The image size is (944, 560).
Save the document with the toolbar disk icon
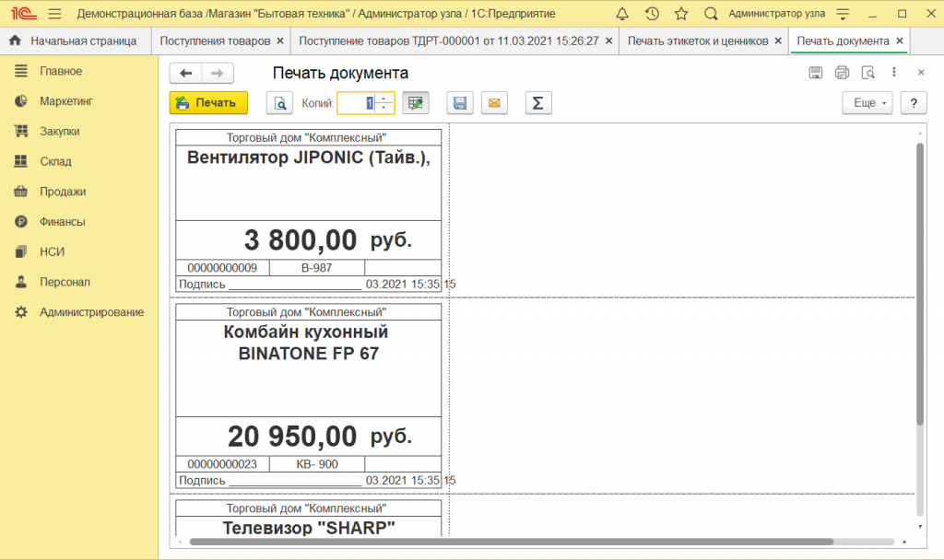pyautogui.click(x=460, y=103)
